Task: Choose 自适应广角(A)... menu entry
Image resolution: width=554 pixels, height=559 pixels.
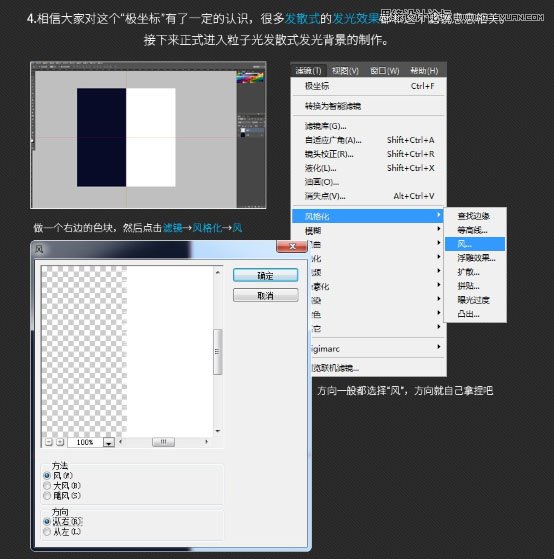Action: (x=369, y=140)
